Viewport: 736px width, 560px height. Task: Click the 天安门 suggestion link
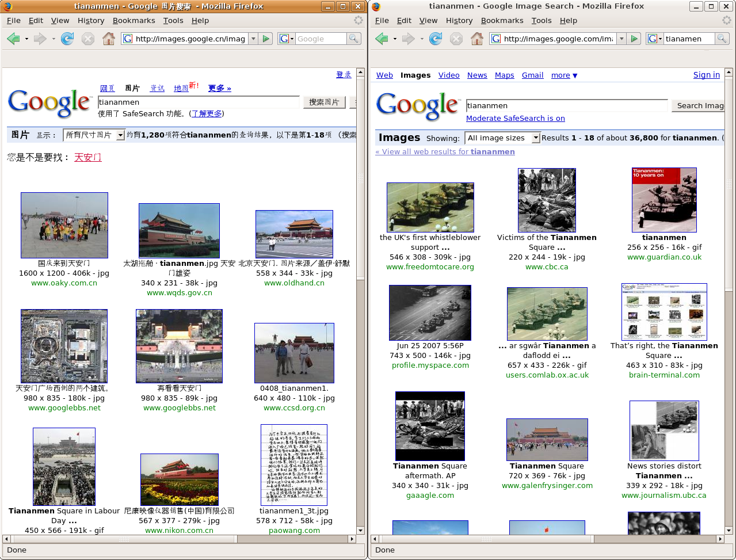coord(88,158)
